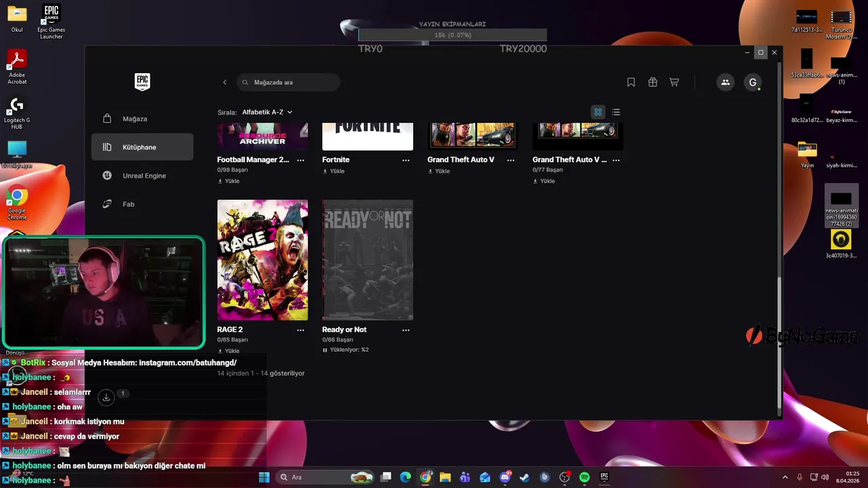The width and height of the screenshot is (868, 488).
Task: Click the Epic Games logo in launcher sidebar
Action: 142,81
